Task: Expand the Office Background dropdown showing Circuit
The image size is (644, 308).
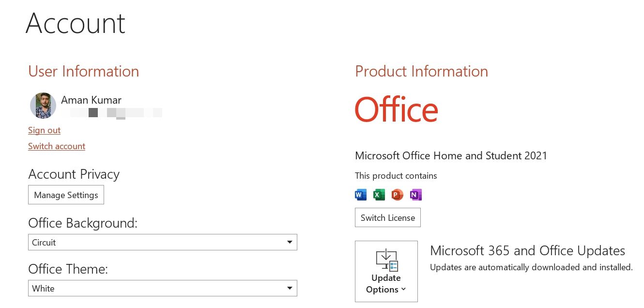Action: [x=162, y=242]
